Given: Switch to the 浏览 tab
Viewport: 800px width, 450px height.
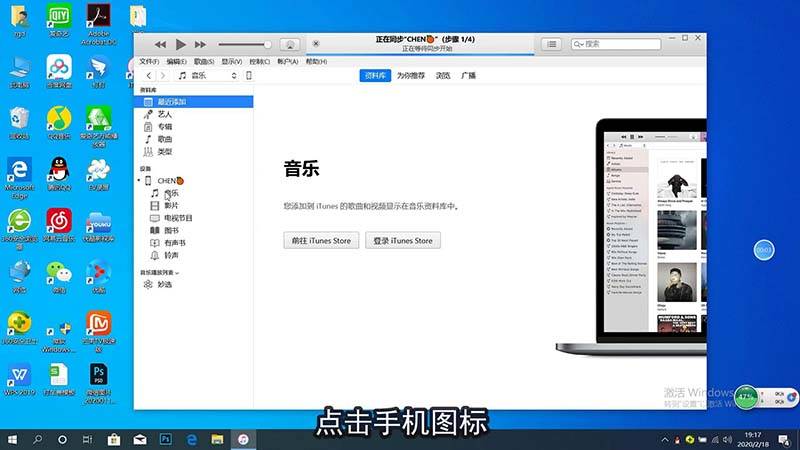Looking at the screenshot, I should (x=443, y=76).
